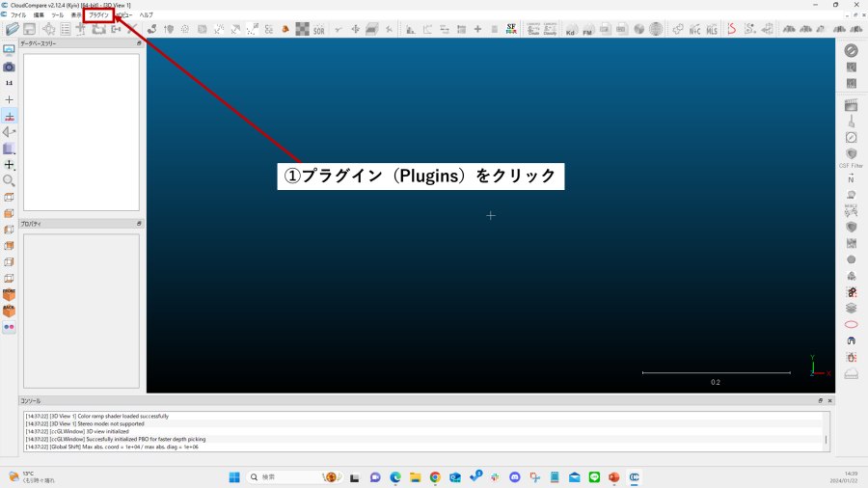Click the checkerboard subsample icon
This screenshot has height=488, width=868.
coord(302,29)
